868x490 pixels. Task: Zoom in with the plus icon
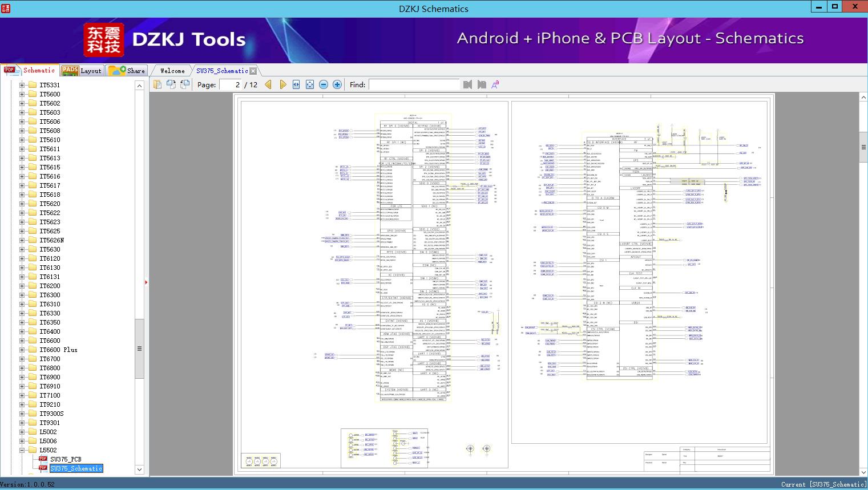(x=337, y=84)
